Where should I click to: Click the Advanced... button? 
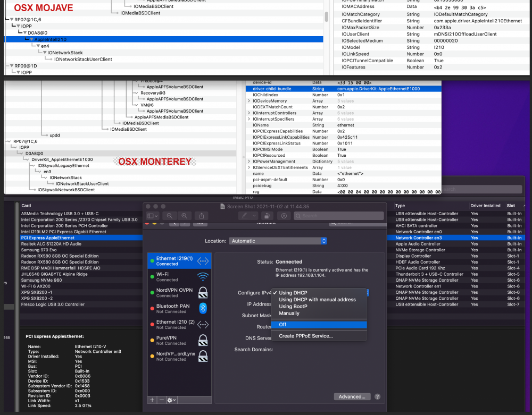352,397
